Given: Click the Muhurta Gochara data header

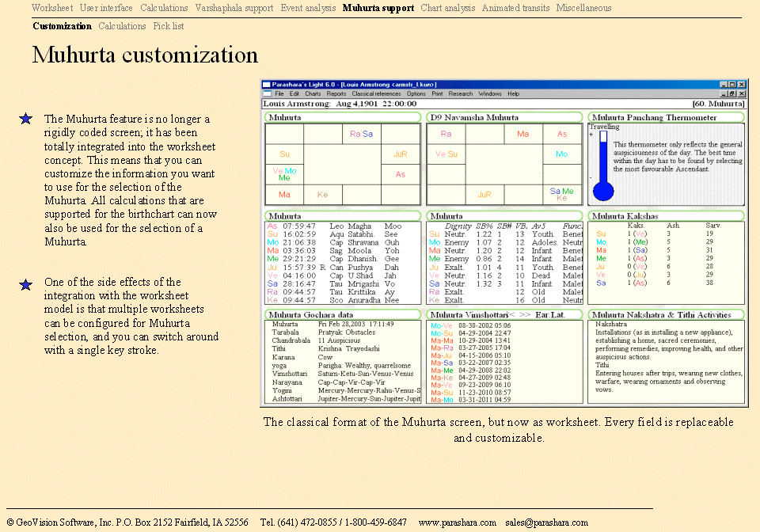Looking at the screenshot, I should (343, 315).
